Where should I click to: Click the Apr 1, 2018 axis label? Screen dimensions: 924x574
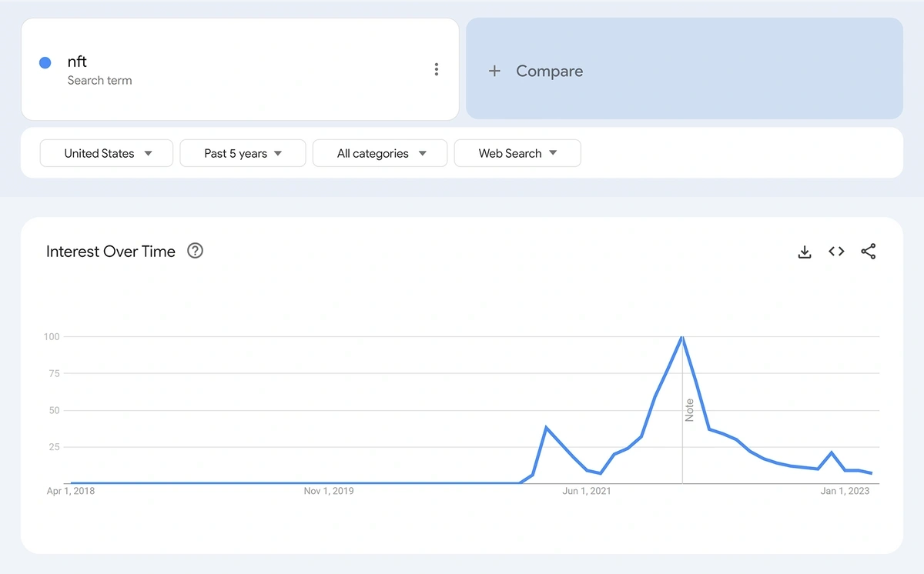[71, 491]
